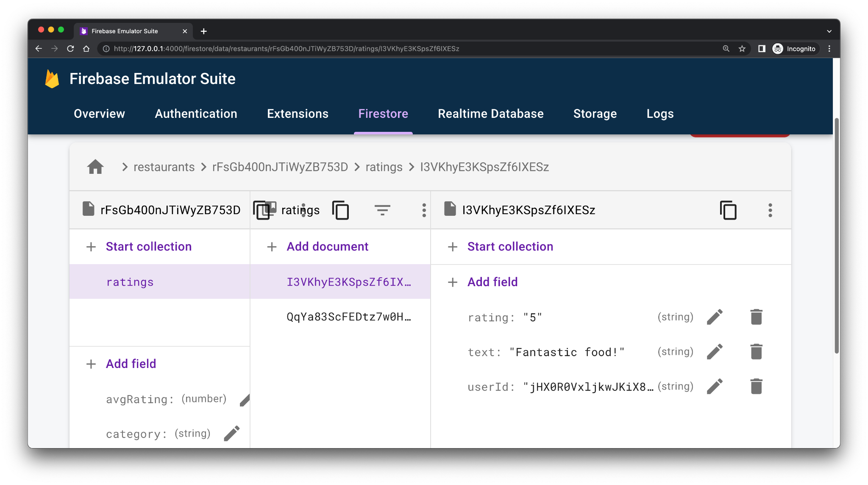
Task: Expand Start collection in document panel
Action: [510, 246]
